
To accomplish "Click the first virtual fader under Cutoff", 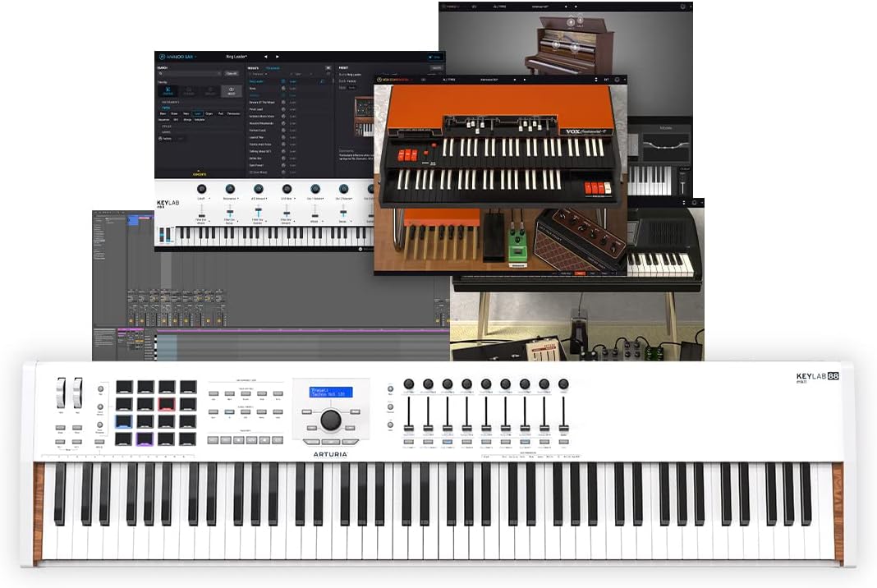I will point(202,211).
